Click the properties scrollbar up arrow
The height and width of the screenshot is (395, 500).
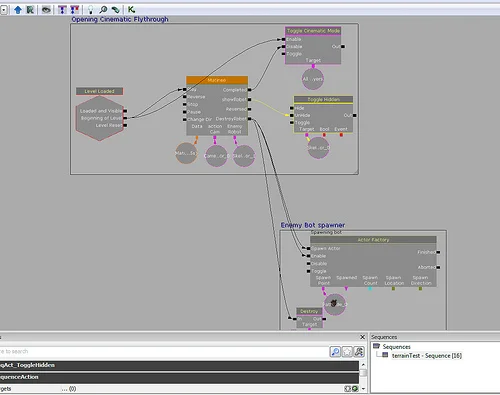363,365
